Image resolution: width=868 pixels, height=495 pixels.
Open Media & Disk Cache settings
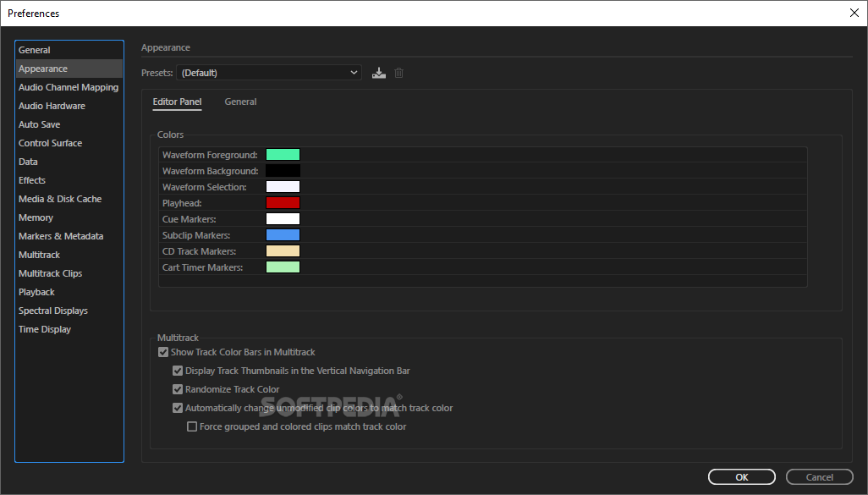(69, 199)
